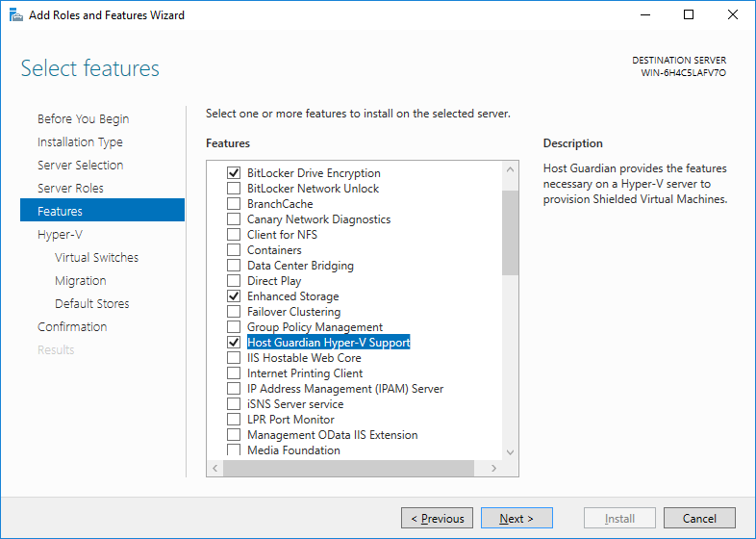
Task: Go to the Hyper-V wizard page
Action: pyautogui.click(x=60, y=235)
